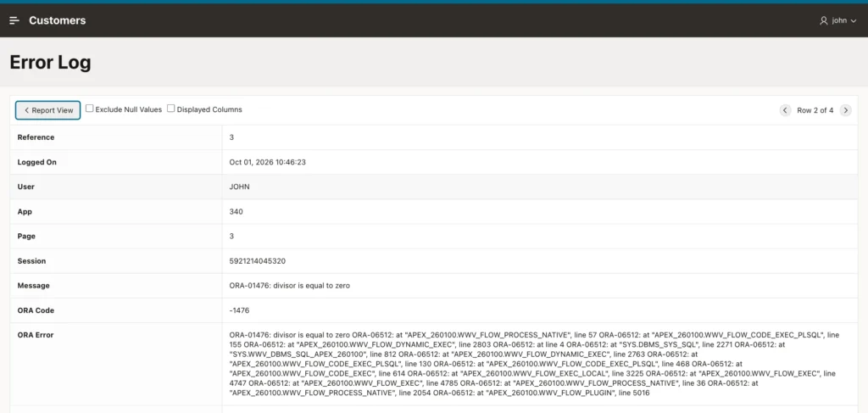Screen dimensions: 868x413
Task: Click the 'Row 2 of 4' indicator
Action: pos(815,110)
